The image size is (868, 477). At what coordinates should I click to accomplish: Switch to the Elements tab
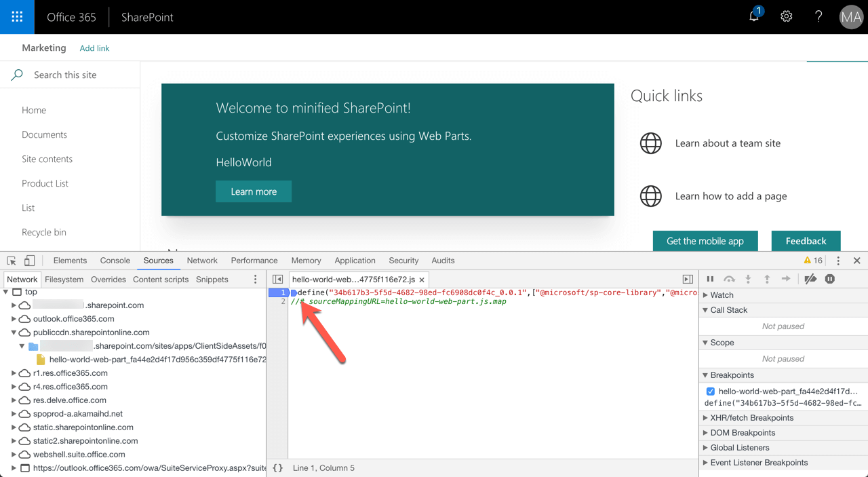click(70, 261)
